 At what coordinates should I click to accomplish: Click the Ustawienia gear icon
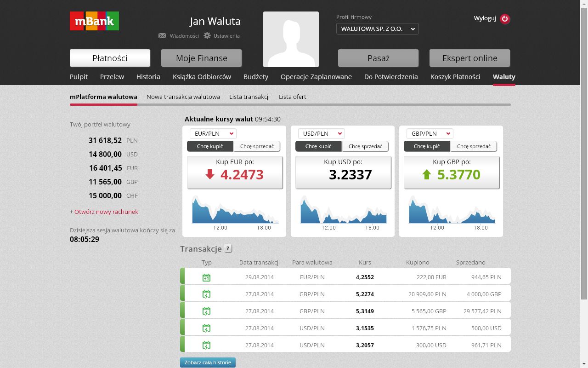pyautogui.click(x=207, y=35)
